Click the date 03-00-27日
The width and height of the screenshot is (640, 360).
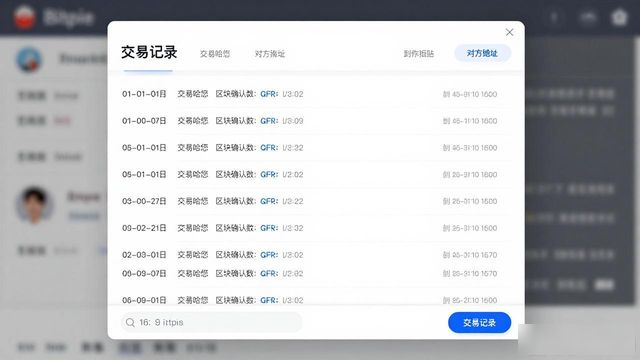point(144,201)
